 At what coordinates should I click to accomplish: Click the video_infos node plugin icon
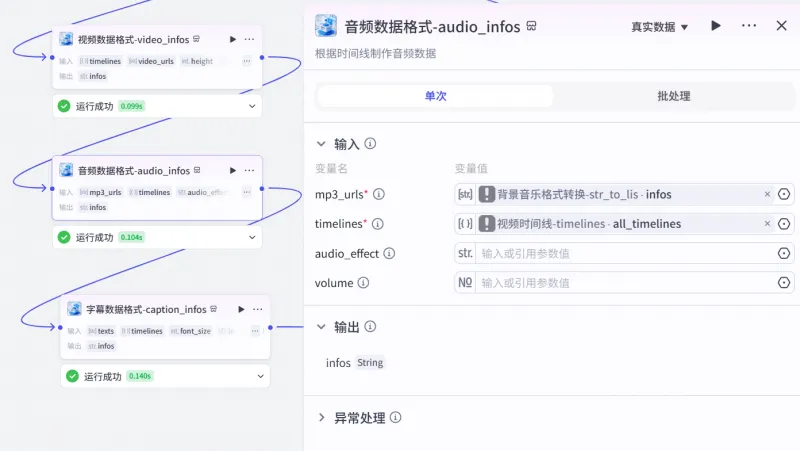(66, 39)
